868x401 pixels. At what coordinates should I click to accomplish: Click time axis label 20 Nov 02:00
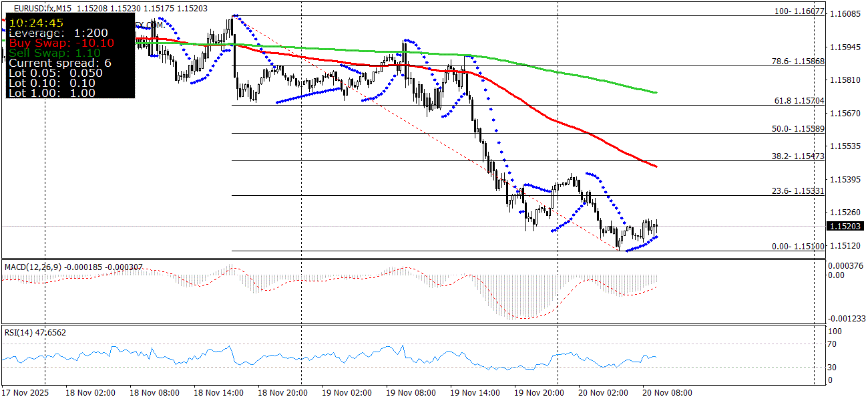click(x=604, y=392)
